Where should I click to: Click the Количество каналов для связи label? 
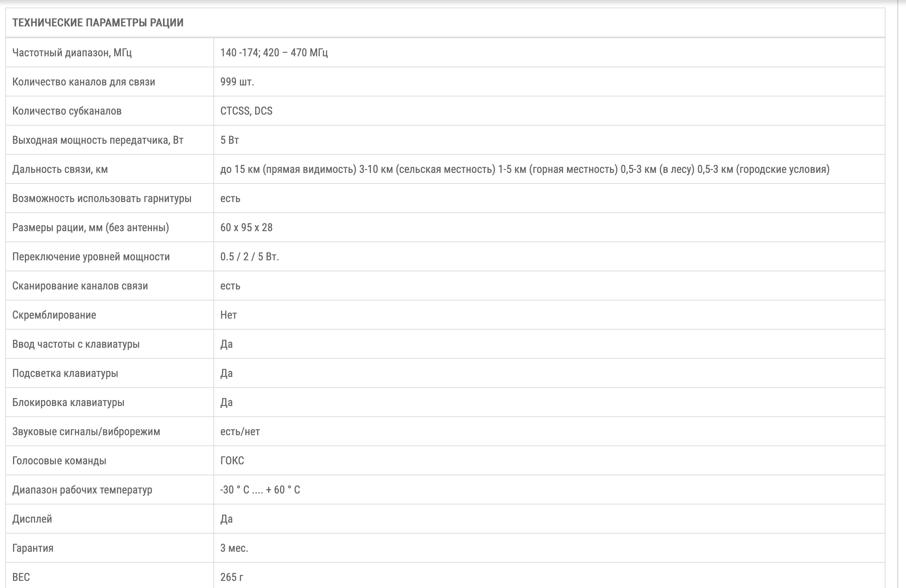84,82
